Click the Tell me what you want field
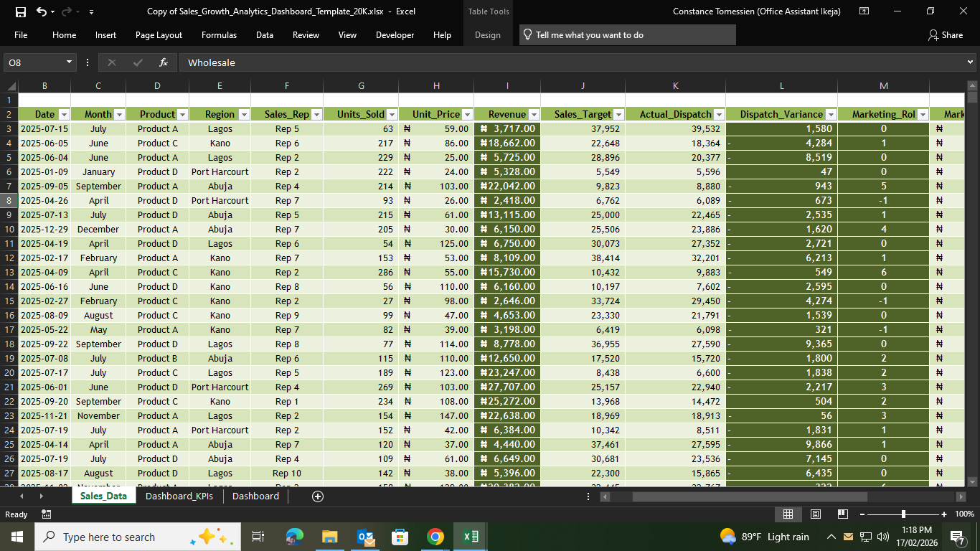This screenshot has height=551, width=980. pos(628,35)
